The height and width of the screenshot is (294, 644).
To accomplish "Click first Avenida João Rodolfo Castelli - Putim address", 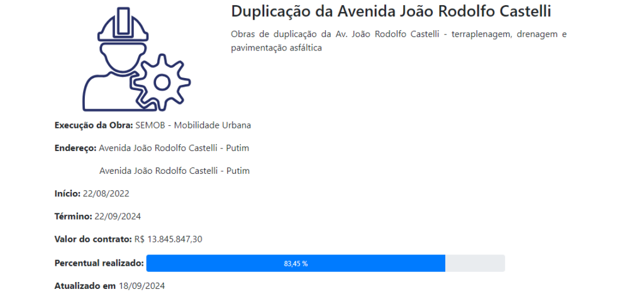I will pos(174,148).
